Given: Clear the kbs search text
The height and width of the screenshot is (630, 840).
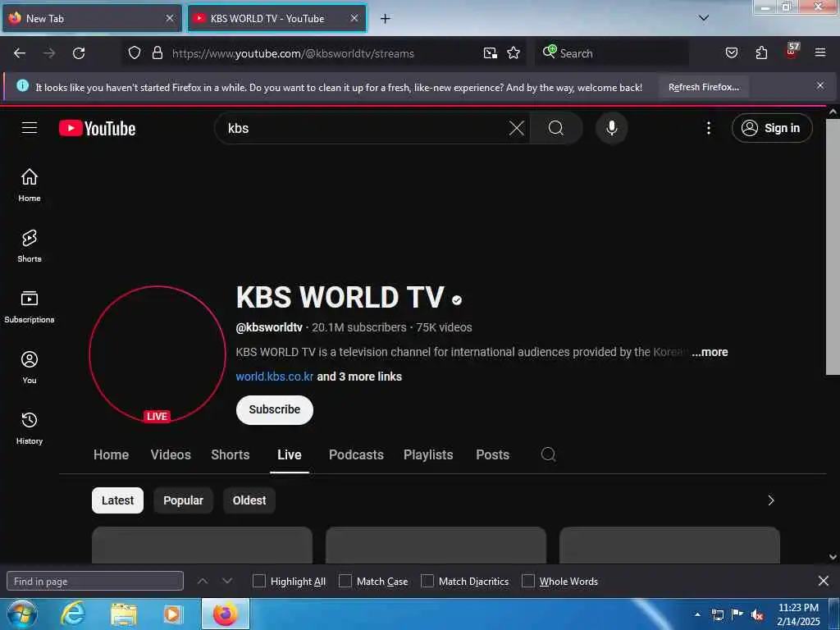Looking at the screenshot, I should click(517, 128).
